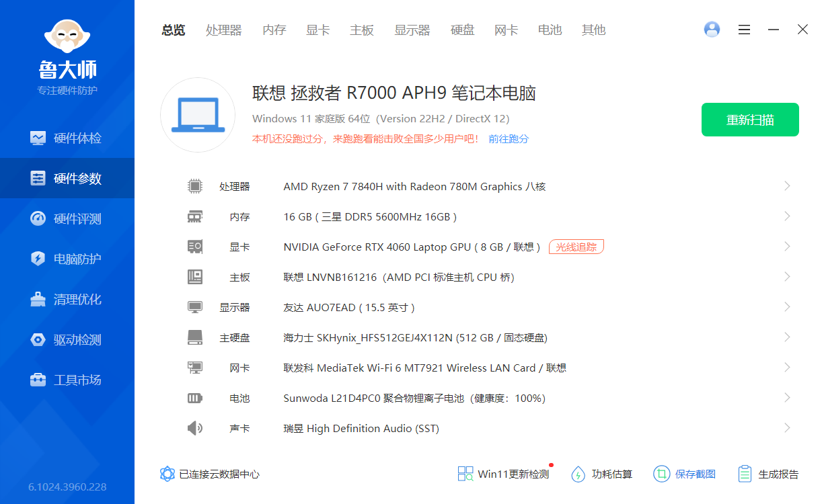Click the 电池 battery icon
Viewport: 824px width, 504px height.
(195, 398)
